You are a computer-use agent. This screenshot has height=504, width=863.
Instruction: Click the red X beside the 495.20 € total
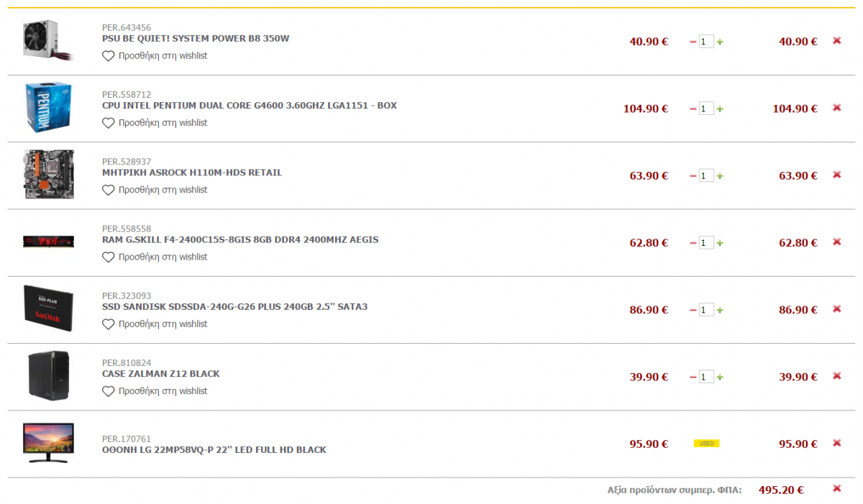point(836,489)
